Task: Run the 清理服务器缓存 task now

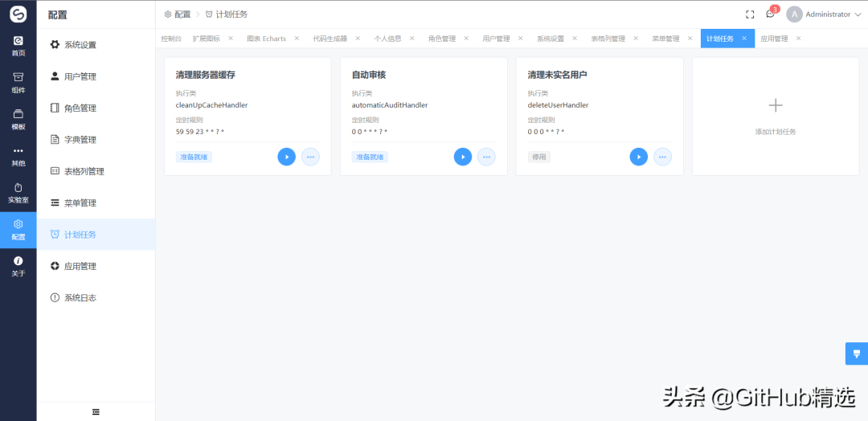Action: [x=287, y=157]
